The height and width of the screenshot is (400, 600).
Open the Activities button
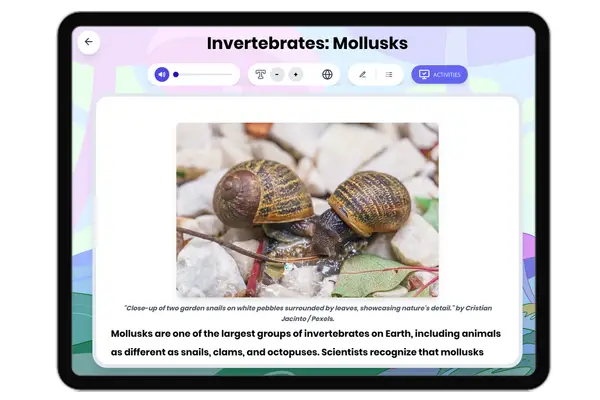[439, 74]
